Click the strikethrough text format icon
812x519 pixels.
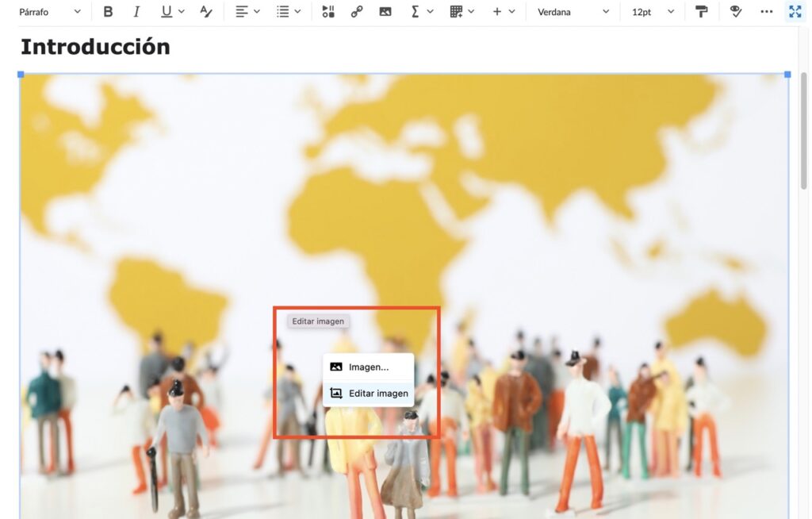(x=206, y=12)
